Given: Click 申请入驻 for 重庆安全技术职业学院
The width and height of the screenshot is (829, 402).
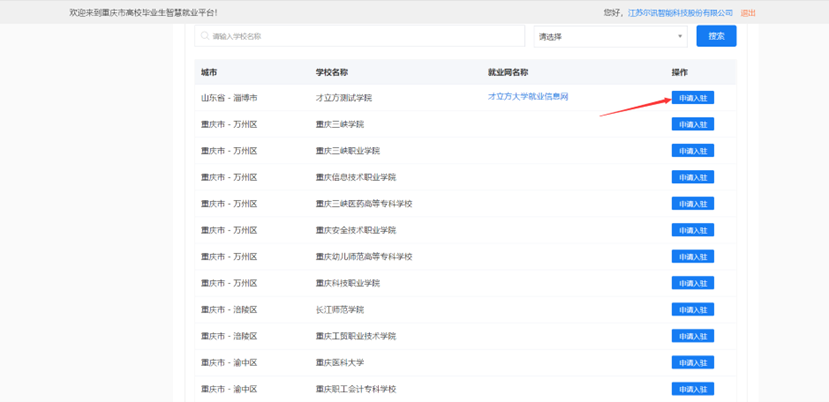Looking at the screenshot, I should pos(692,230).
